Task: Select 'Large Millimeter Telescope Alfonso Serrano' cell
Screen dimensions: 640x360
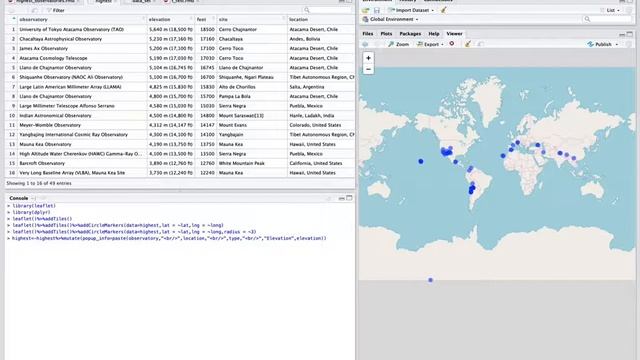Action: pos(82,106)
